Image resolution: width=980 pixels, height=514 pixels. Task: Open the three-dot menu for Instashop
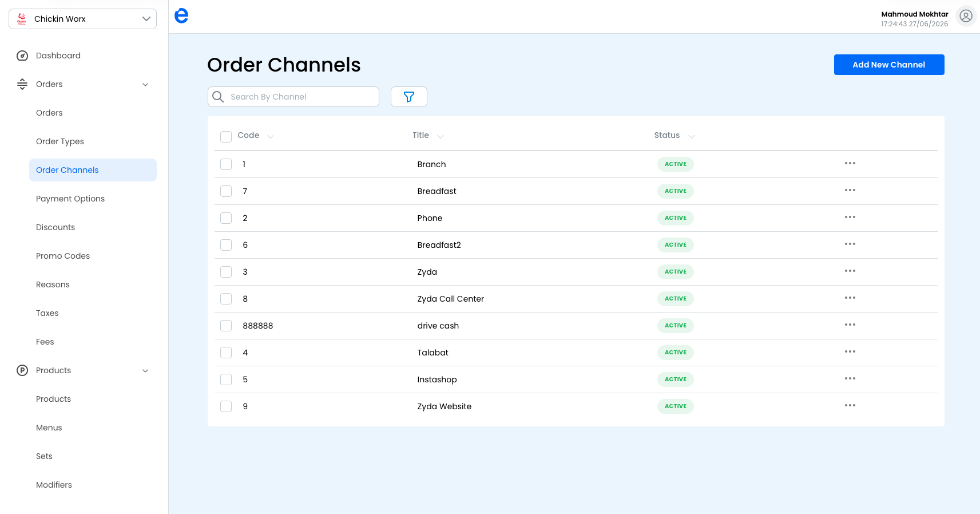(850, 378)
